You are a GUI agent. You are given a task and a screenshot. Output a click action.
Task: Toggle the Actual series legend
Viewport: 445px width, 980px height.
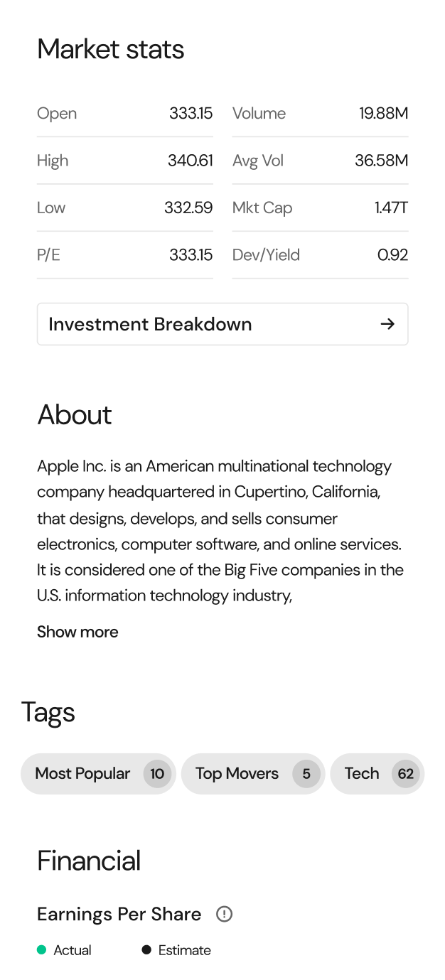[65, 950]
